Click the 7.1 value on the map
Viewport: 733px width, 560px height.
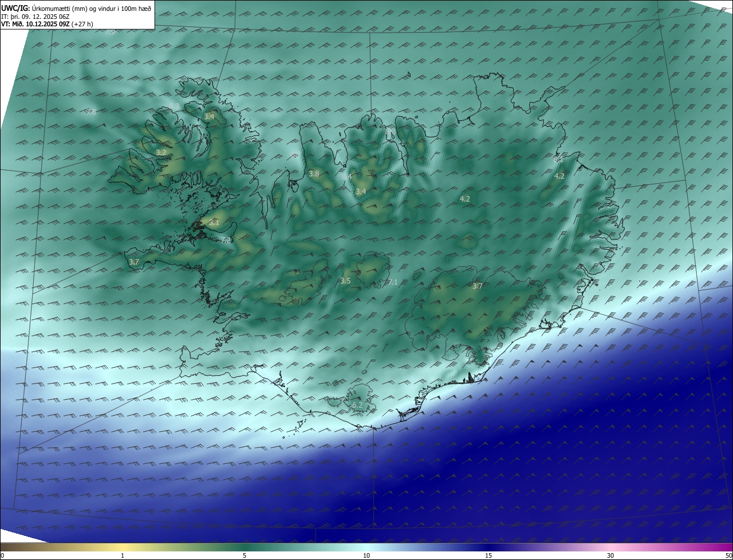coord(392,282)
